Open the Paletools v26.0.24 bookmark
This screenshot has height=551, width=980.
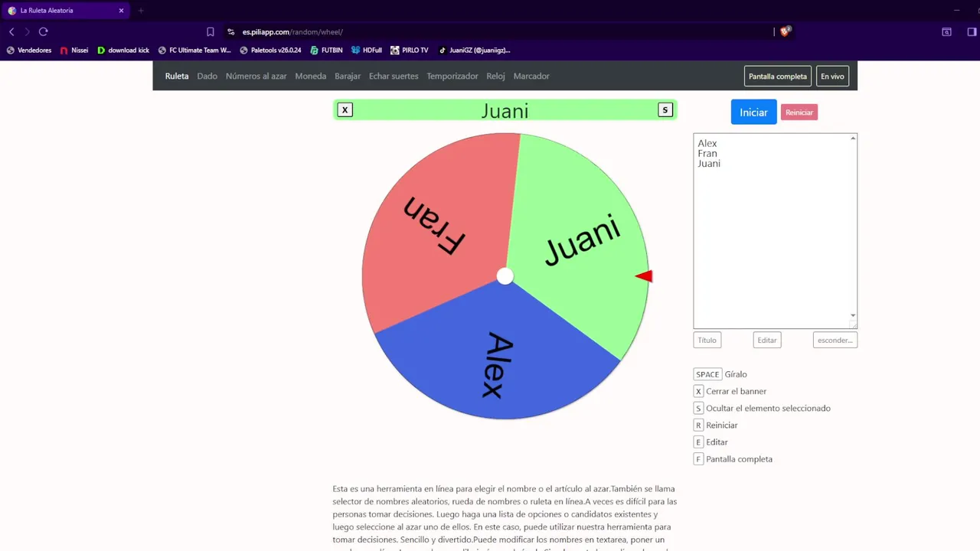(270, 51)
